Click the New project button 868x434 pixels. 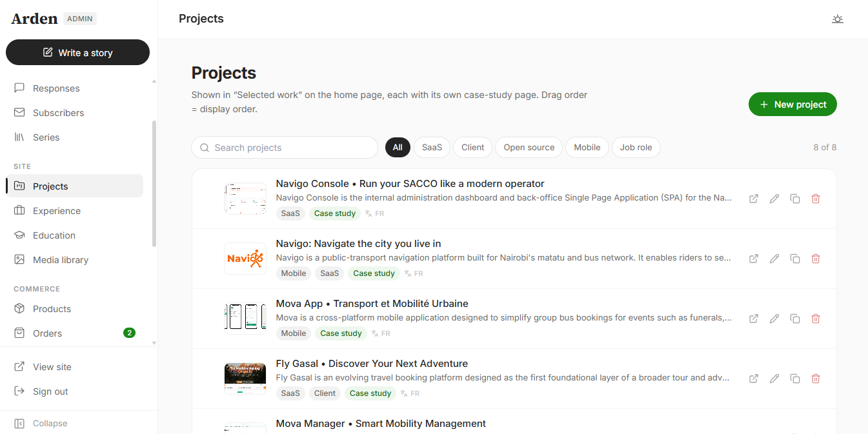click(x=792, y=104)
